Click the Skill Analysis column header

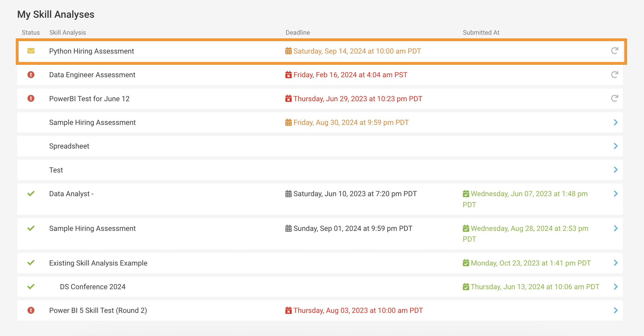tap(68, 32)
